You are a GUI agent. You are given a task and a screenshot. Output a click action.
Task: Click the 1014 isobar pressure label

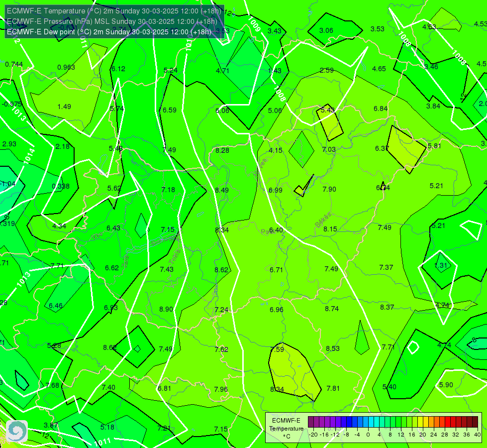[29, 156]
